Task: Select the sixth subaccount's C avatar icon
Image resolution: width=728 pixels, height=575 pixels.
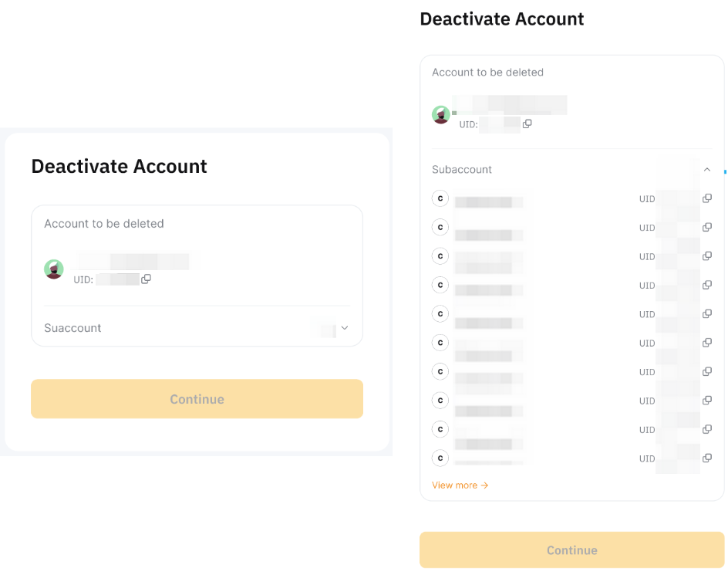Action: 440,343
